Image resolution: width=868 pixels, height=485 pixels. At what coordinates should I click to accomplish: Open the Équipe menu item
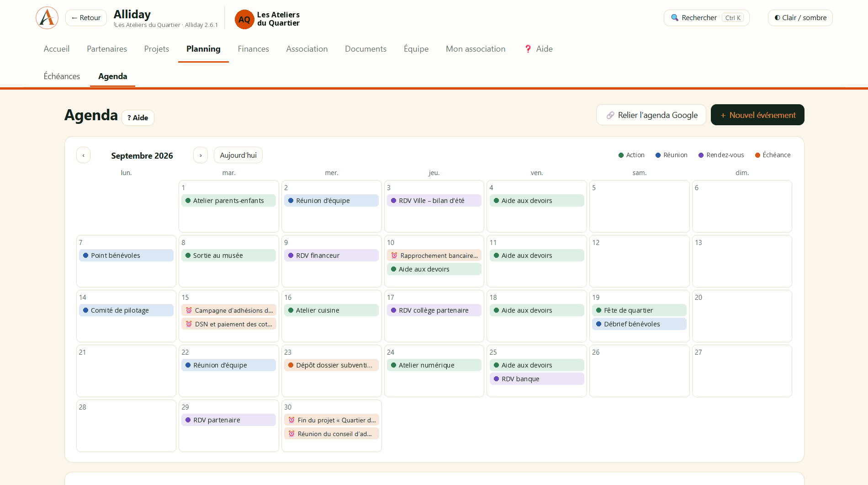416,49
